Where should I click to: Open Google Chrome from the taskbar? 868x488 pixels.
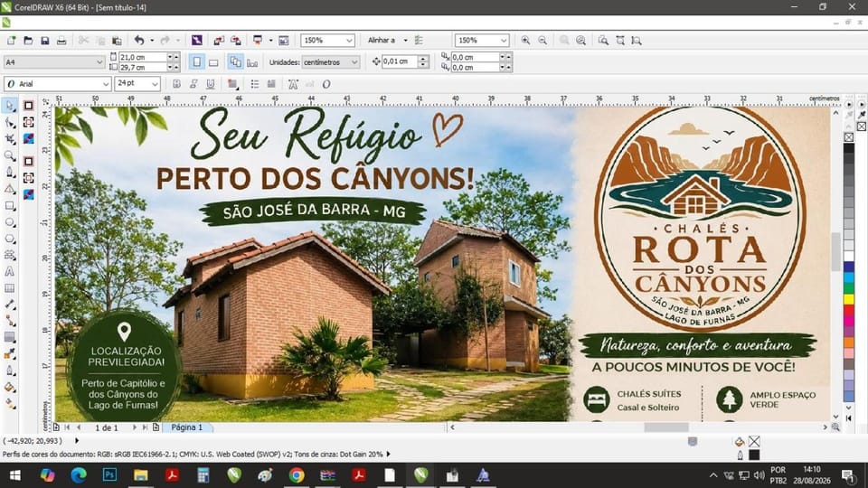pos(297,474)
